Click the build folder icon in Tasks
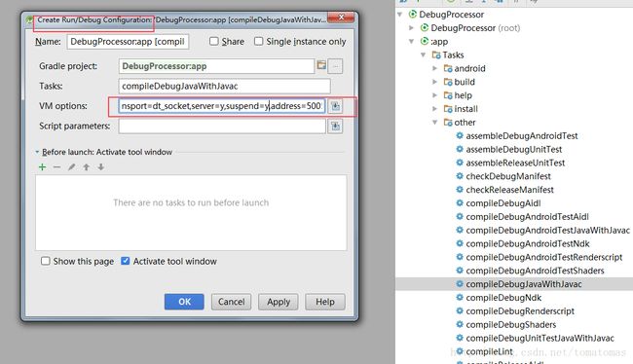This screenshot has width=633, height=364. 448,82
